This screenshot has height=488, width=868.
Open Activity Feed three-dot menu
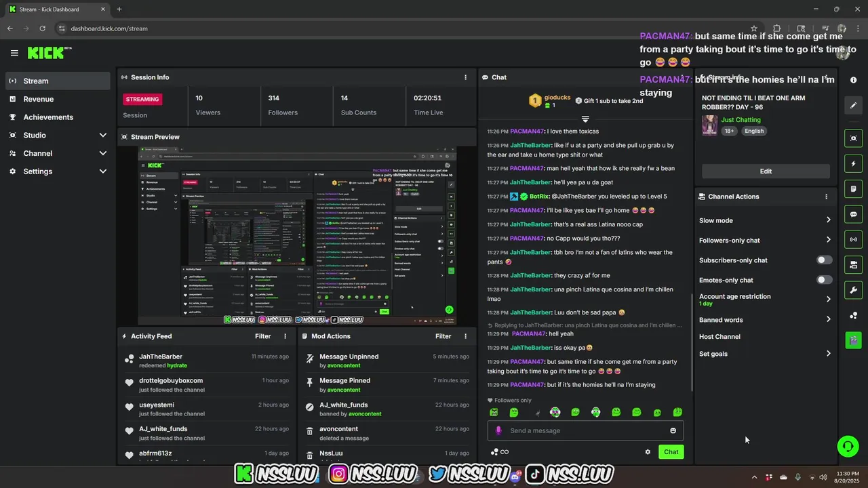[285, 336]
